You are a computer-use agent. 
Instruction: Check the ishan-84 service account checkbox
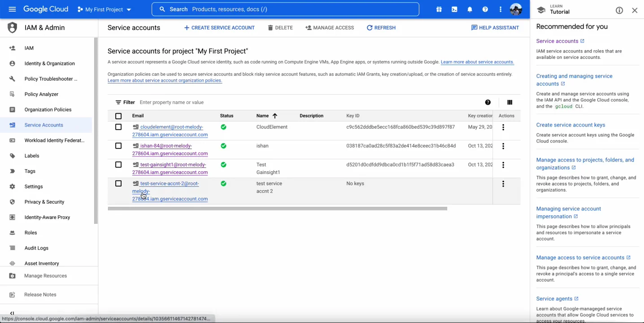(118, 146)
